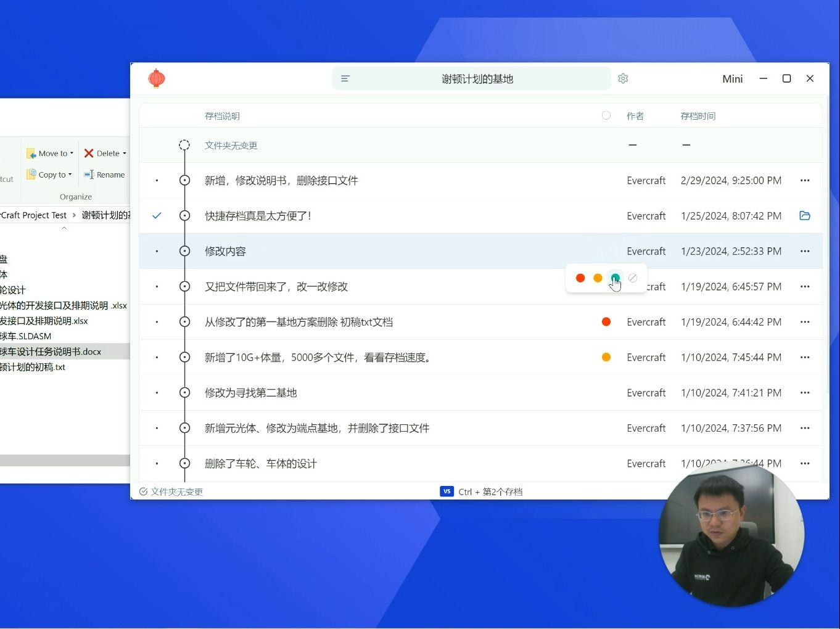
Task: Open more options for 修改内容 row
Action: point(805,251)
